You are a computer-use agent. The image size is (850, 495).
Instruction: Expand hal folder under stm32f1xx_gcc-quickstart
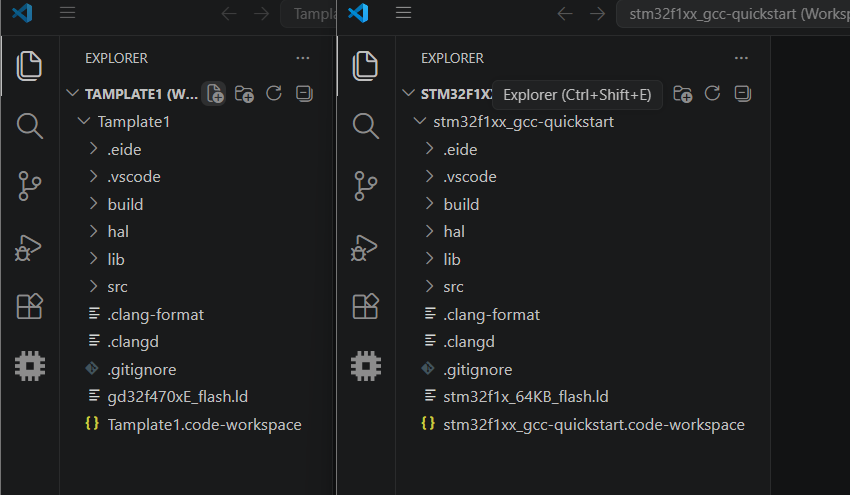click(429, 231)
